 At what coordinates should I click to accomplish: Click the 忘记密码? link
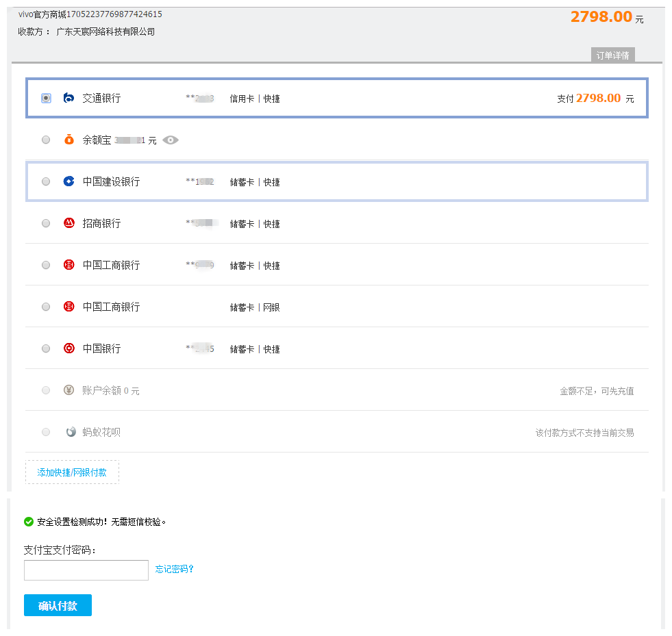click(x=175, y=569)
